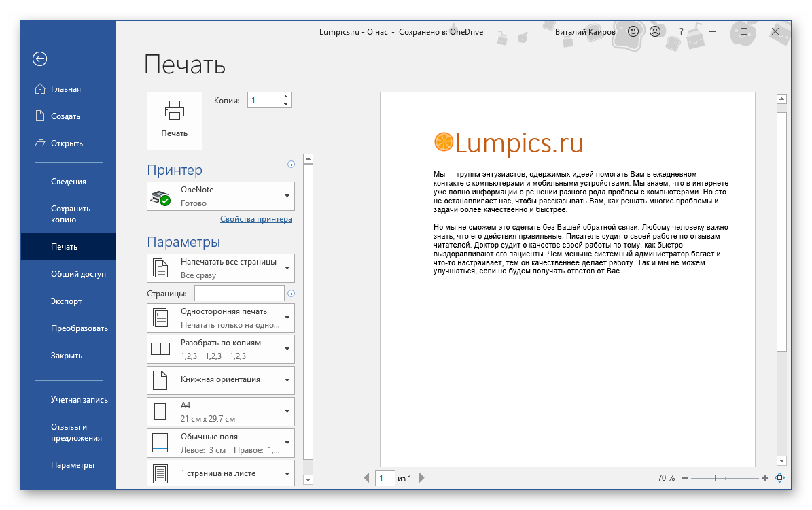This screenshot has width=812, height=510.
Task: Click the zoom out minus button
Action: (685, 478)
